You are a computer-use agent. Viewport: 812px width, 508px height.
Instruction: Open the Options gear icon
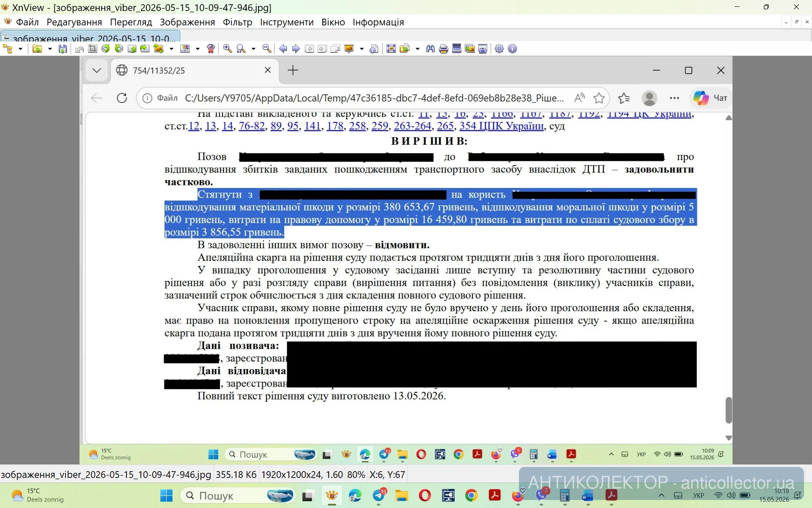pyautogui.click(x=499, y=49)
